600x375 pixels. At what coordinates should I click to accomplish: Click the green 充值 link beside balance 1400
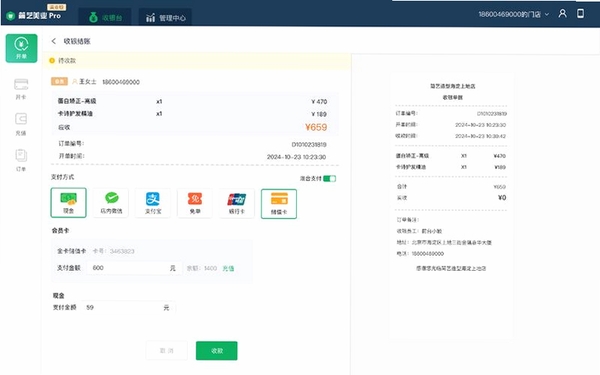pyautogui.click(x=228, y=268)
